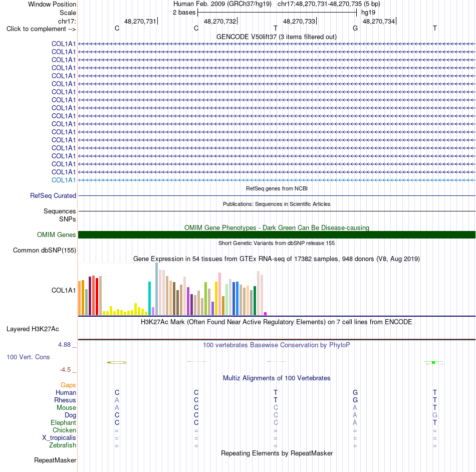Screen dimensions: 476x472
Task: Open '100 vertebrates Basewise Conservation by PhyloP' title
Action: pyautogui.click(x=276, y=345)
